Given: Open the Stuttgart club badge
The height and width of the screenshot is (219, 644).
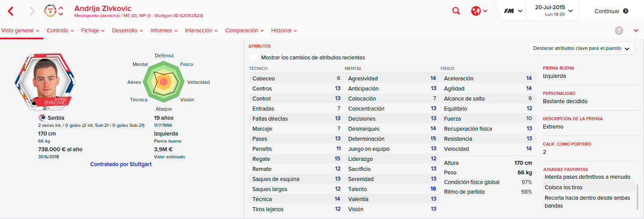Looking at the screenshot, I should tap(50, 11).
